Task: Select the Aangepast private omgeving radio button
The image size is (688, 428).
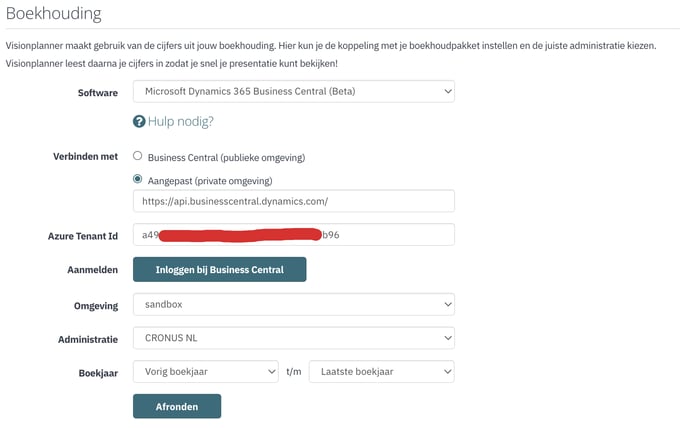Action: [x=138, y=179]
